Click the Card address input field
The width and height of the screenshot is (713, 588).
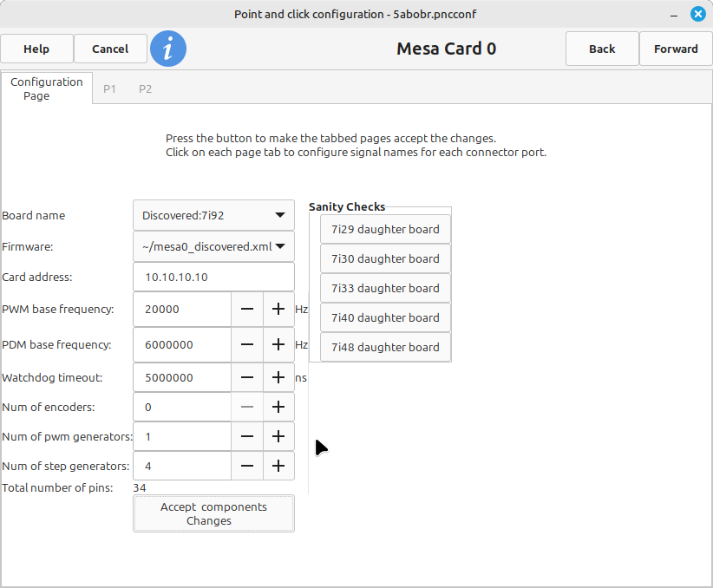(213, 277)
